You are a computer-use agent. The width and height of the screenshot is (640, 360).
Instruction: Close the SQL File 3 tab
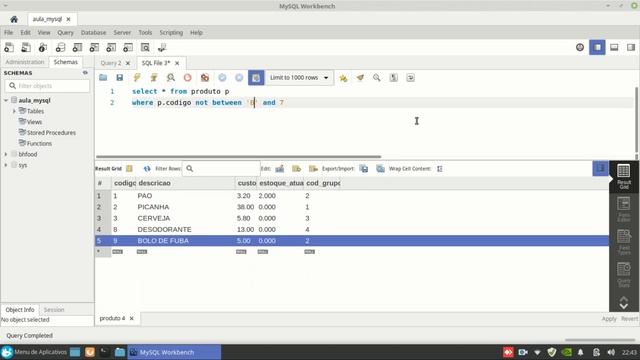(x=177, y=63)
